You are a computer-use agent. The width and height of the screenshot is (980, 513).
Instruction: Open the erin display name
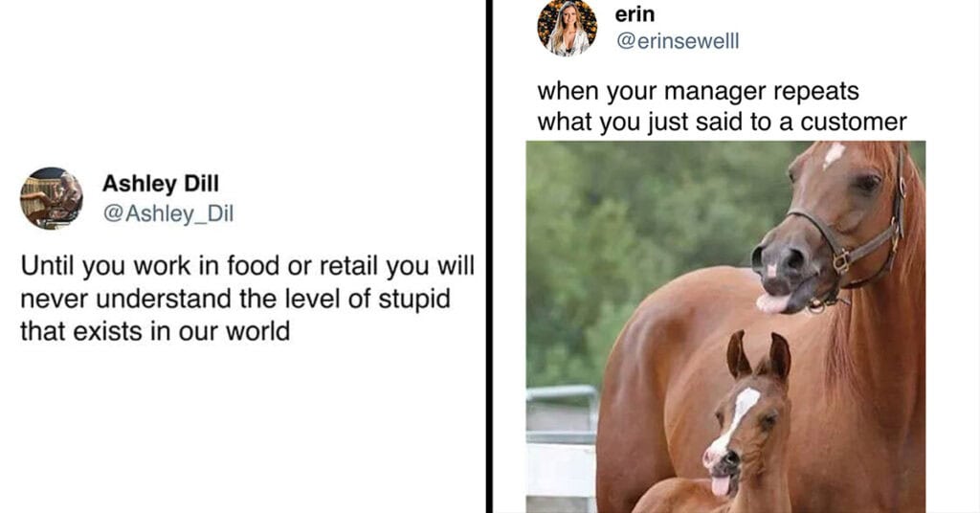coord(635,13)
